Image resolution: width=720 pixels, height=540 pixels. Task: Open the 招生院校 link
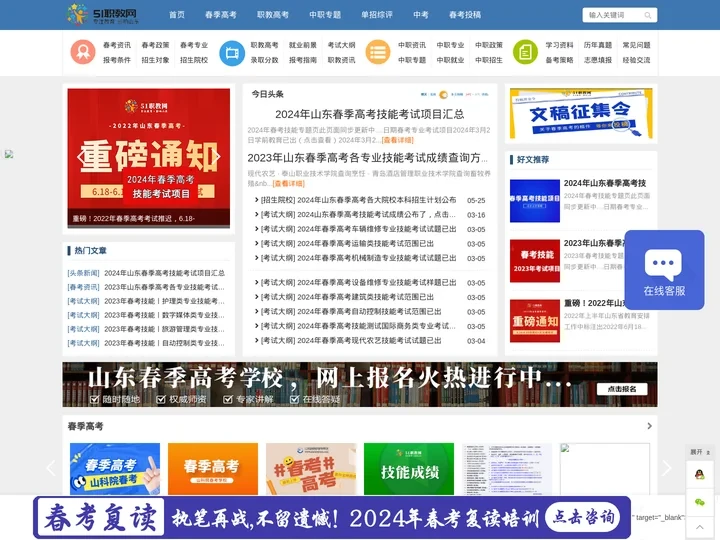(194, 60)
